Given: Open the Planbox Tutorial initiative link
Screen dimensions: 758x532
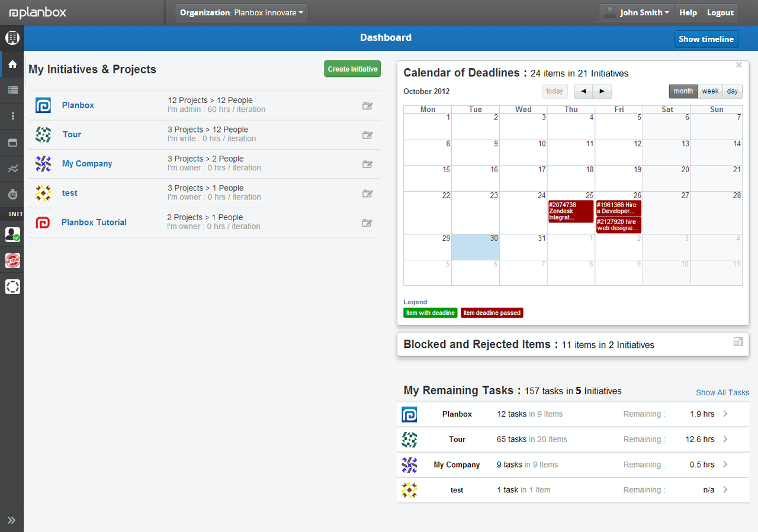Looking at the screenshot, I should click(x=94, y=223).
